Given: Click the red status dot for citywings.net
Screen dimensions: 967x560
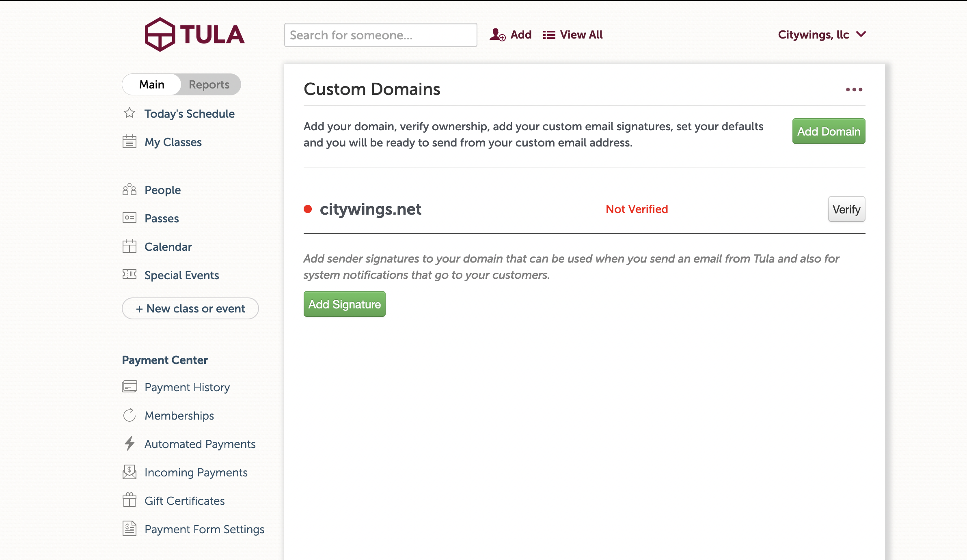Looking at the screenshot, I should click(308, 209).
